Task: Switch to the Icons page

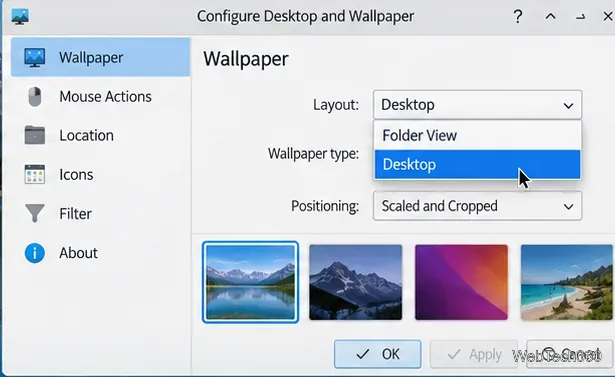Action: point(100,175)
